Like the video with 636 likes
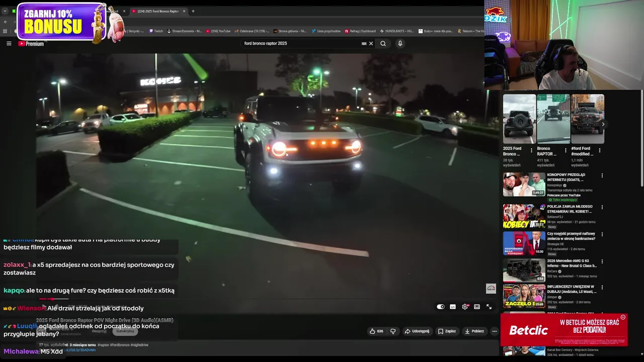 (x=376, y=331)
